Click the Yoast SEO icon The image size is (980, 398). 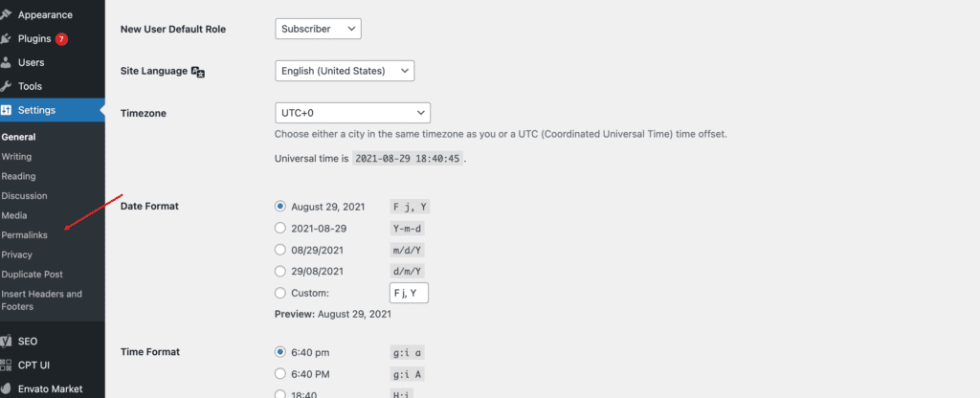coord(6,342)
